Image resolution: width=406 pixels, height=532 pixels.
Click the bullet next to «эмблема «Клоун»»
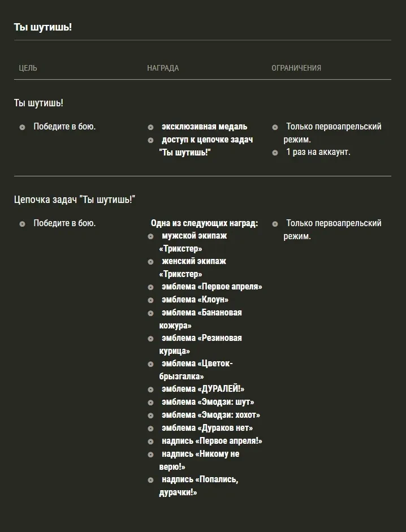click(x=150, y=300)
